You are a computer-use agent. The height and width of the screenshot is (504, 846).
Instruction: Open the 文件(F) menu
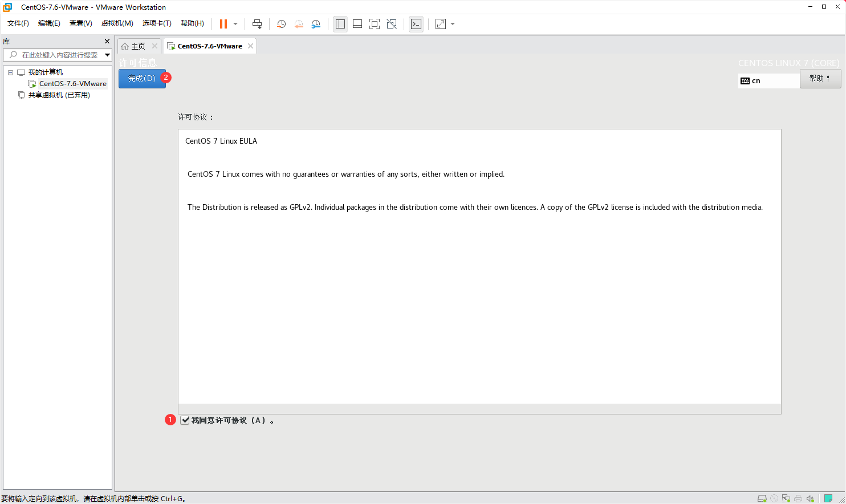[x=18, y=23]
